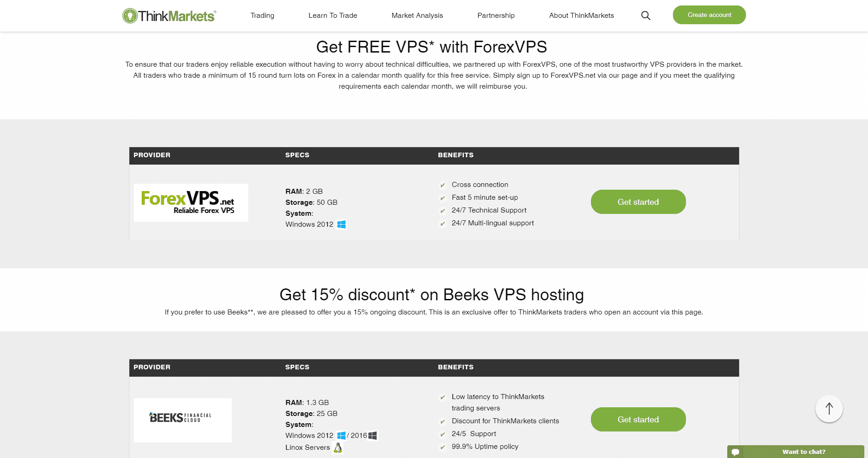Click the checkmark next to Cross connection

point(442,185)
